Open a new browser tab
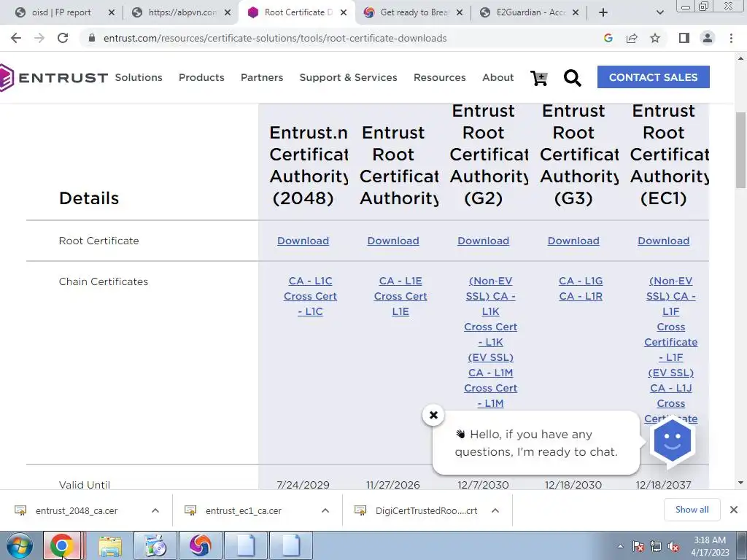 603,12
